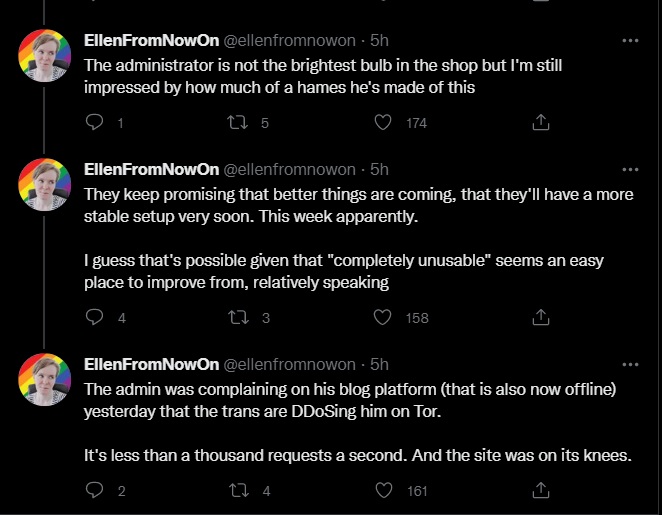Screen dimensions: 662x515
Task: Like the brightest bulb tweet
Action: click(381, 123)
